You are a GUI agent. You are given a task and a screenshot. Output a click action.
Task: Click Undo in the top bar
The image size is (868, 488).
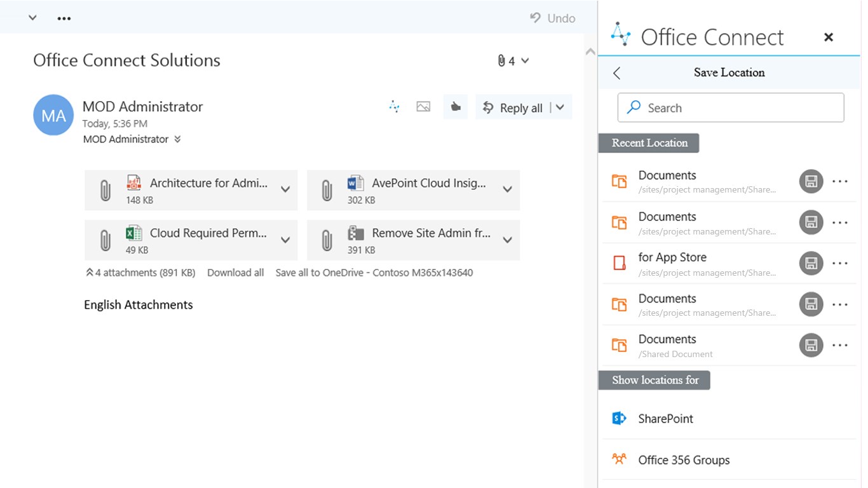click(x=553, y=18)
